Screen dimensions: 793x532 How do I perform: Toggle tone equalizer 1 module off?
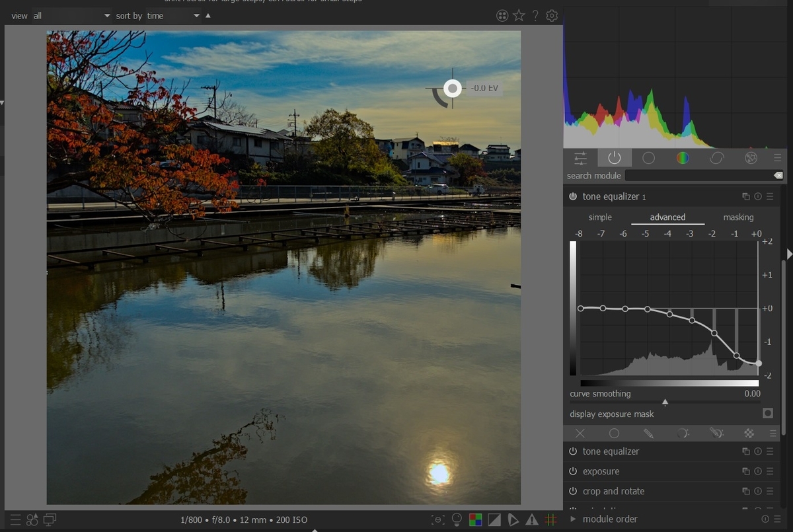coord(573,196)
